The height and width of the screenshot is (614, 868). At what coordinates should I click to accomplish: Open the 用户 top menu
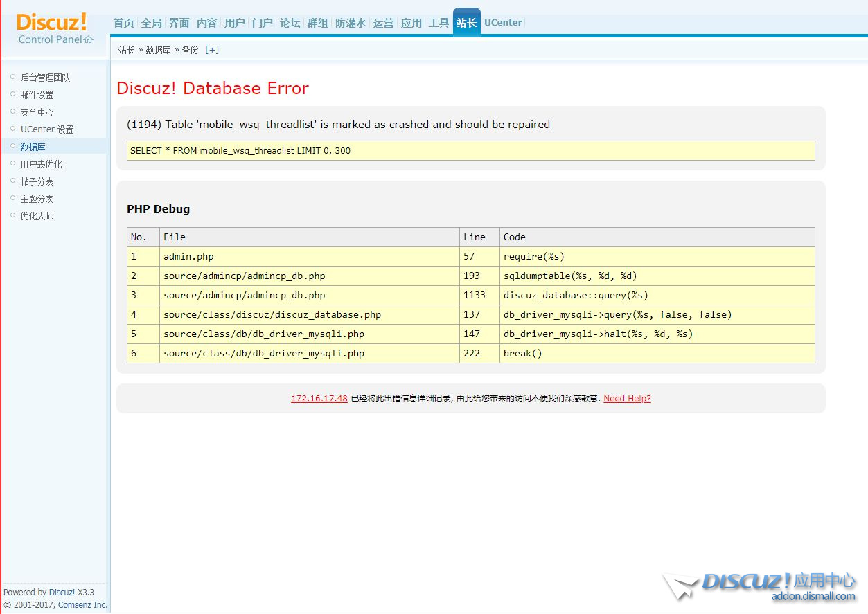point(235,23)
